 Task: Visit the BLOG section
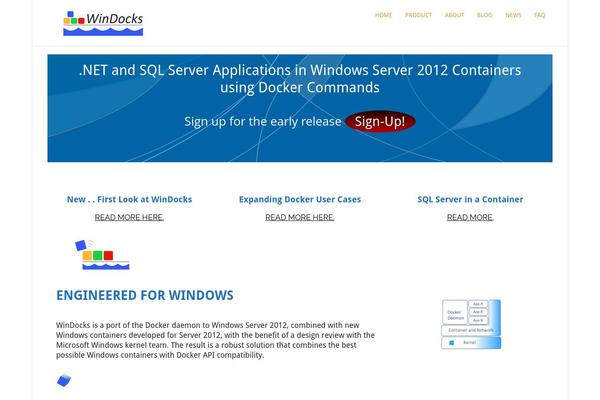click(484, 15)
